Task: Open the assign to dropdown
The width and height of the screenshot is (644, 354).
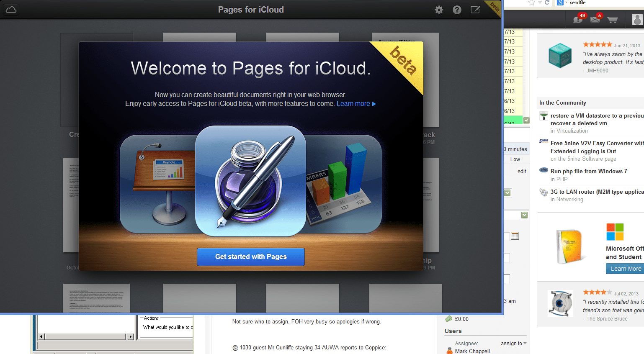Action: tap(514, 344)
